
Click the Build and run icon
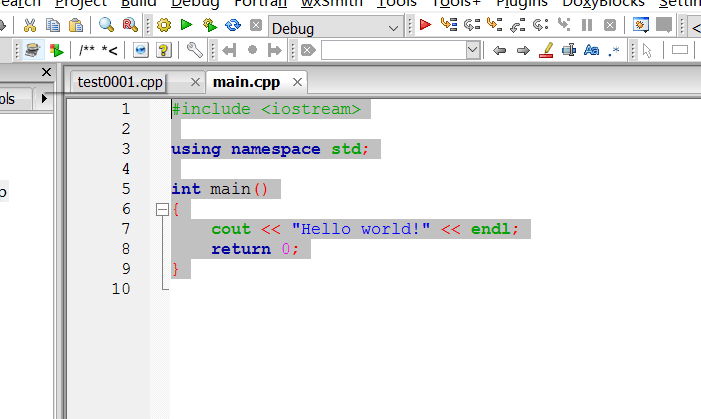click(x=210, y=25)
